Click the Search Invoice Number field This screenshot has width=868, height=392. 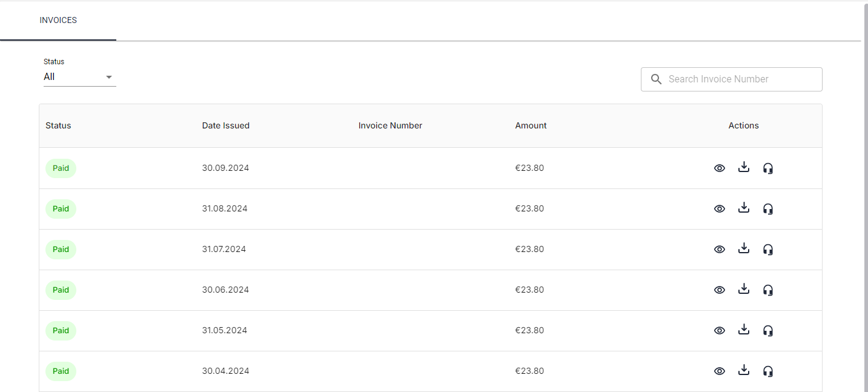[x=739, y=79]
